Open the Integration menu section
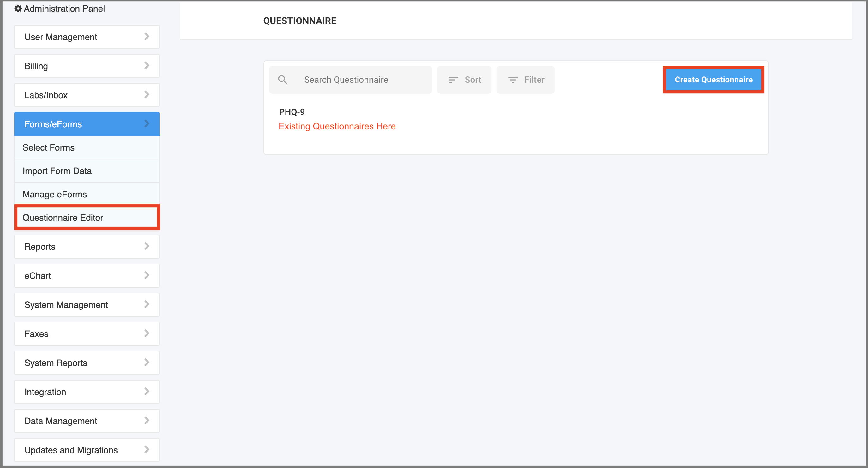 point(87,392)
